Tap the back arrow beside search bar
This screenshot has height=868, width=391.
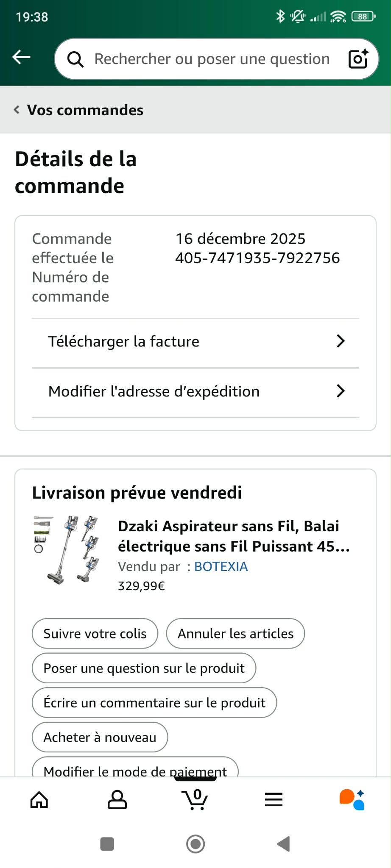(22, 57)
